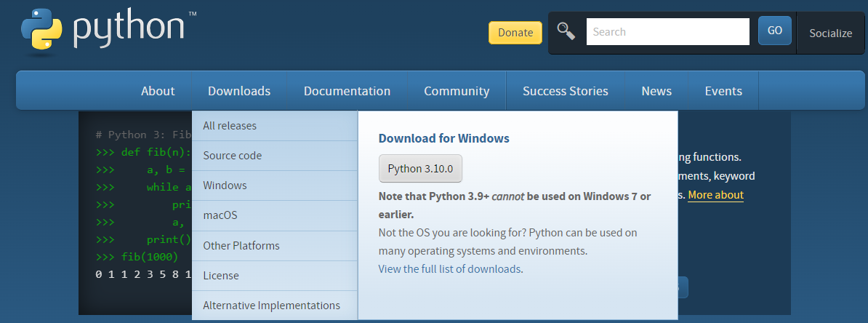Expand the Downloads menu
This screenshot has width=868, height=323.
[x=239, y=91]
